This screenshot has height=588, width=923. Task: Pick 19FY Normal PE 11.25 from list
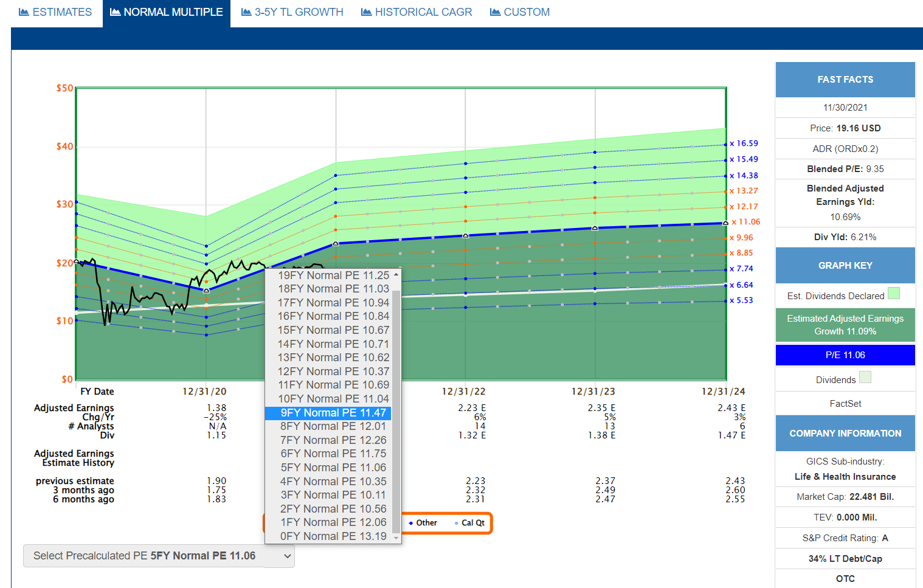[328, 275]
